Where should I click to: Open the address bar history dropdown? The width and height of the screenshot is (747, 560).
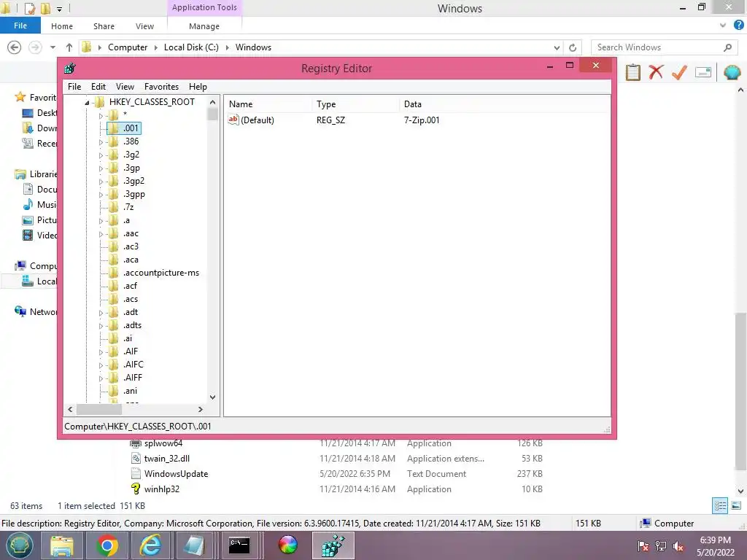coord(557,47)
